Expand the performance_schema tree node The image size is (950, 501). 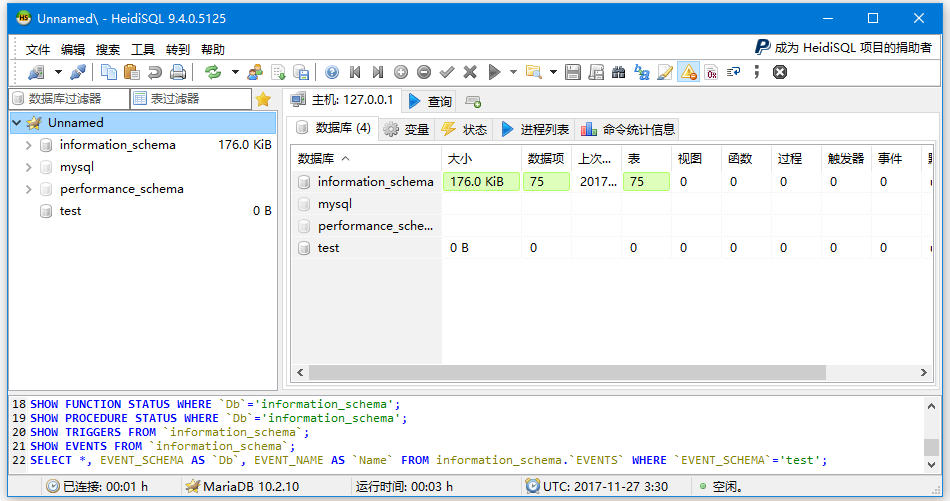(29, 189)
